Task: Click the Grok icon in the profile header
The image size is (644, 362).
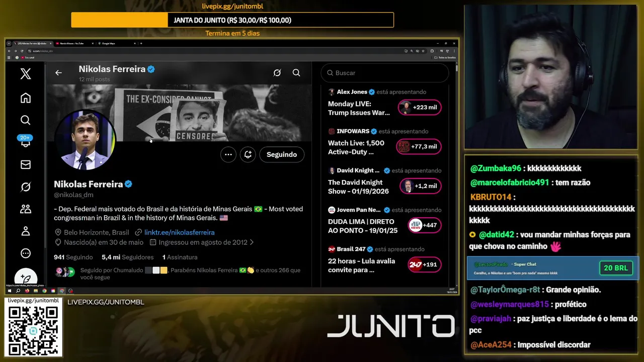Action: [277, 73]
